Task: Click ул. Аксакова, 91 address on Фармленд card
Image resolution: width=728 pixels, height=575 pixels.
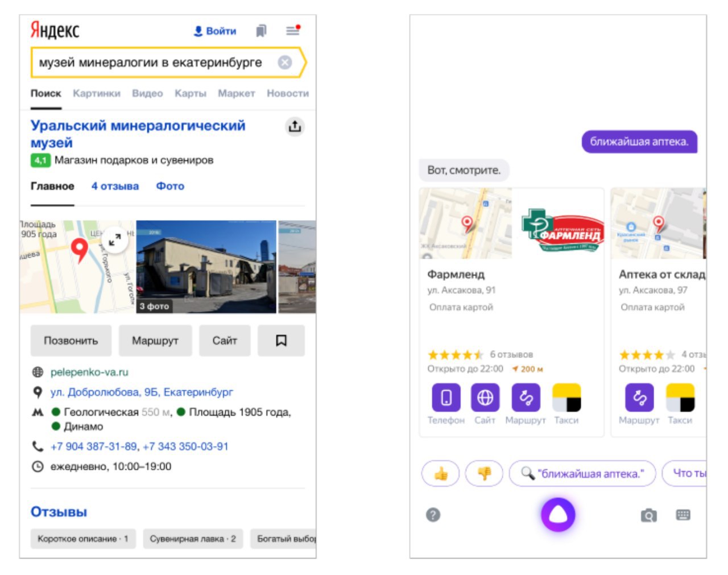Action: [461, 290]
